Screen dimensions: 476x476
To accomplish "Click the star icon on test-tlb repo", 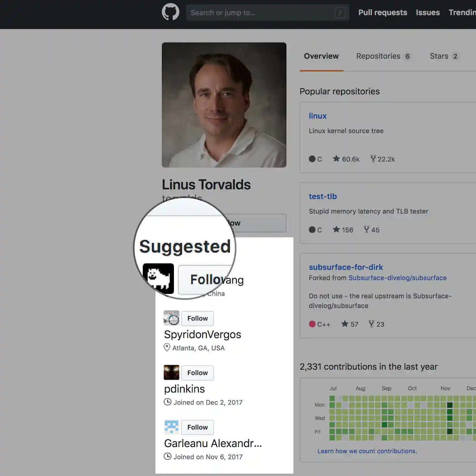I will (336, 230).
